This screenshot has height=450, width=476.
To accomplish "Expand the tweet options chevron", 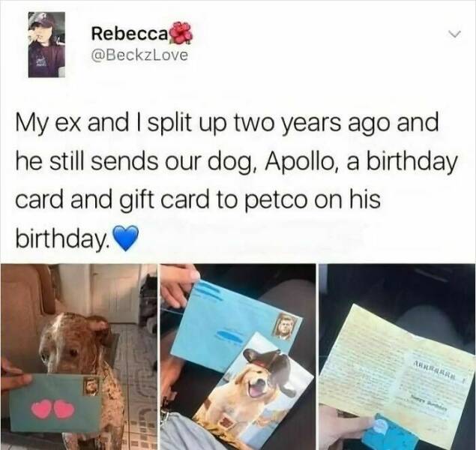I will (x=455, y=33).
